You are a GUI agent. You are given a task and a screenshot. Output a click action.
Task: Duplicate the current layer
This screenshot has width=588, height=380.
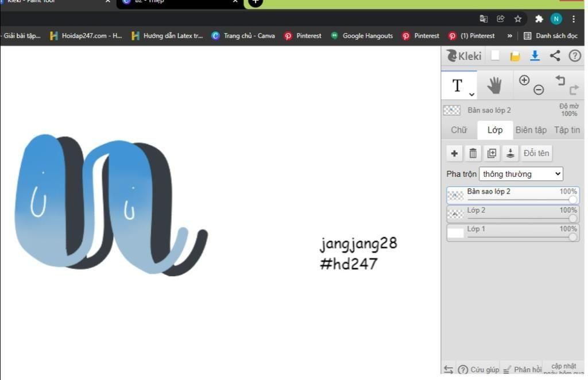[x=492, y=153]
